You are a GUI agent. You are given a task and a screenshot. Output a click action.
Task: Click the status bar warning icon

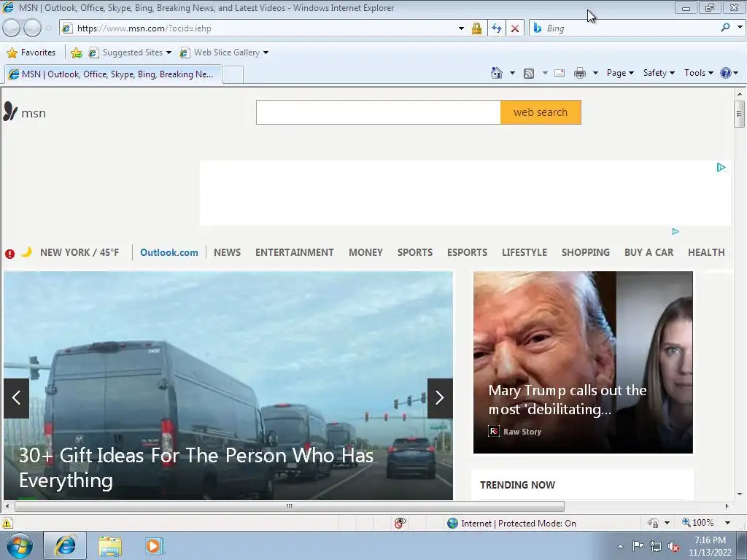[7, 523]
